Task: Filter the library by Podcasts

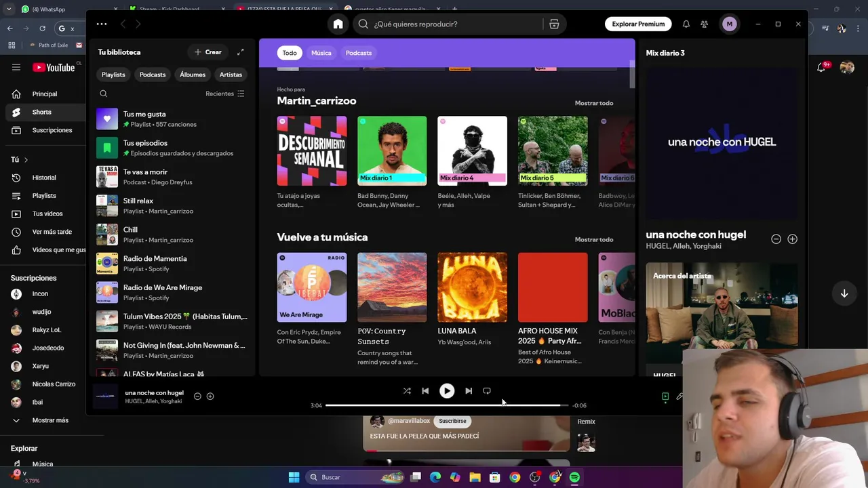Action: point(153,75)
